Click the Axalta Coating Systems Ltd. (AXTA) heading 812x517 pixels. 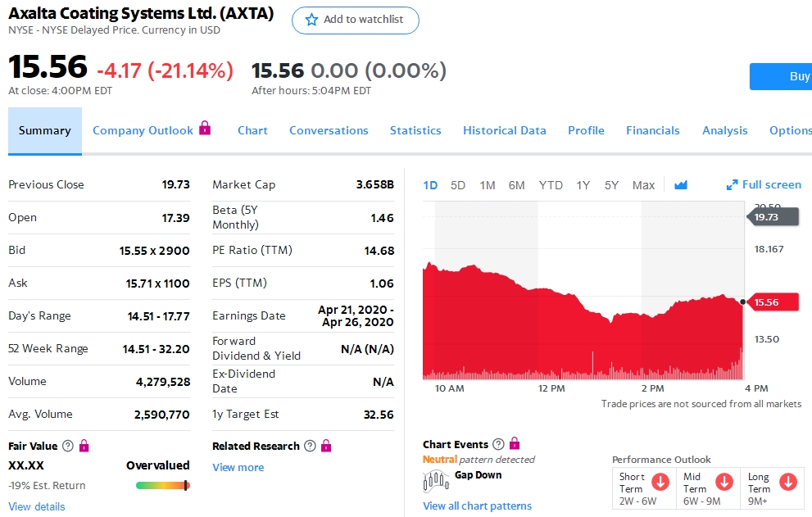tap(141, 13)
